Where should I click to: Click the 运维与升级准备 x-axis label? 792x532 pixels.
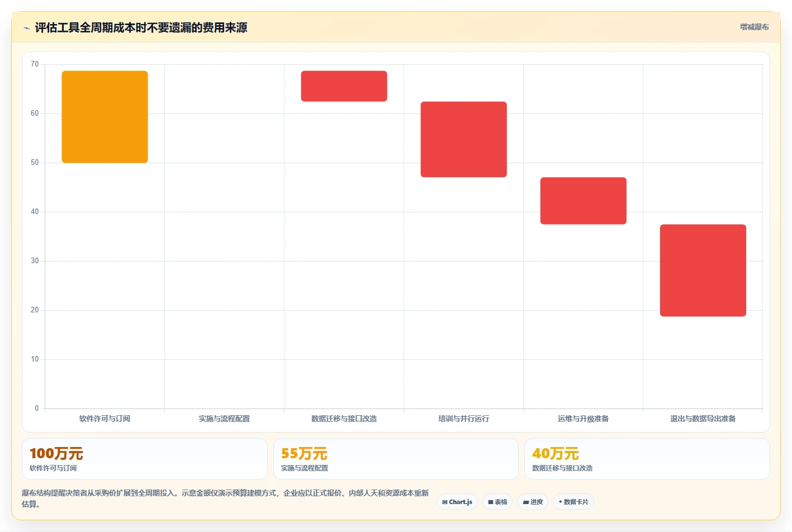tap(583, 419)
